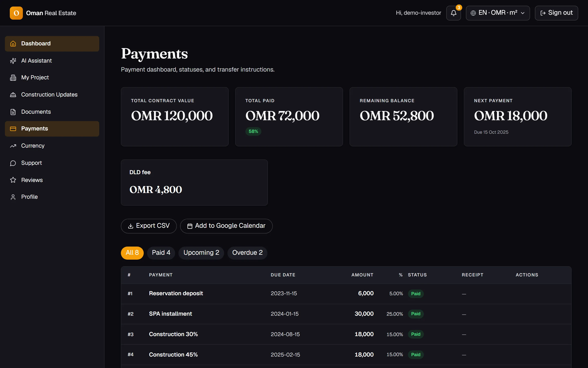The height and width of the screenshot is (368, 588).
Task: Navigate to Construction Updates
Action: tap(52, 95)
